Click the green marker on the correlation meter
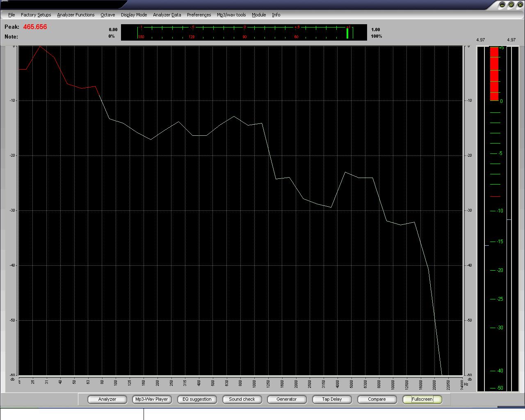The image size is (525, 420). (x=347, y=34)
